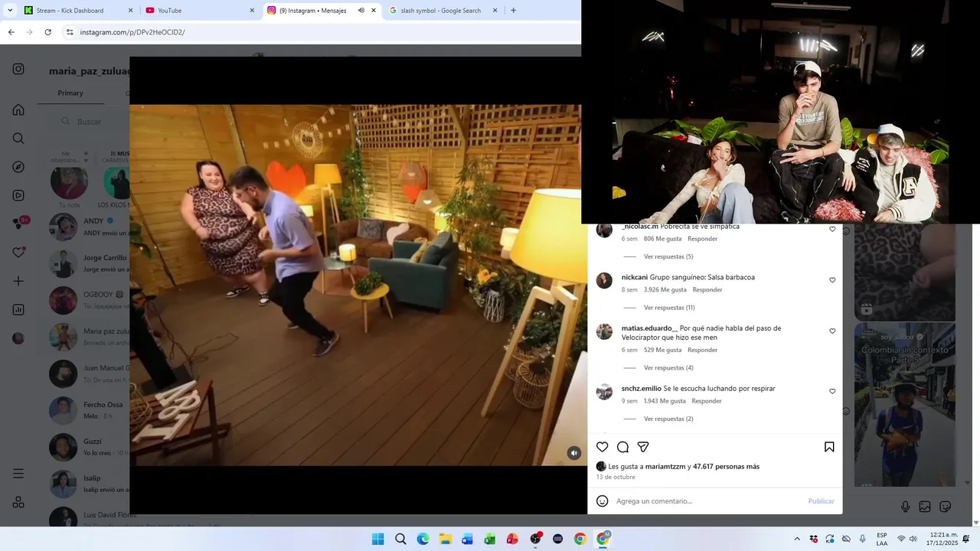Click the microphone icon in the message composer
This screenshot has width=980, height=551.
pyautogui.click(x=905, y=507)
